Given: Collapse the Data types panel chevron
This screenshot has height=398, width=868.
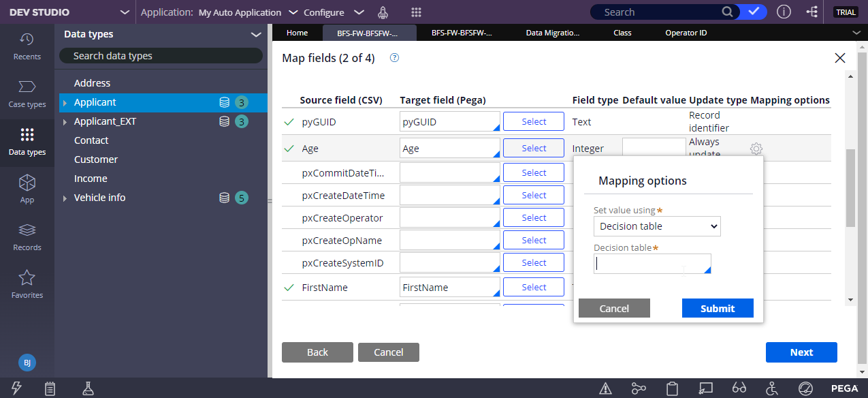Looking at the screenshot, I should click(x=256, y=34).
